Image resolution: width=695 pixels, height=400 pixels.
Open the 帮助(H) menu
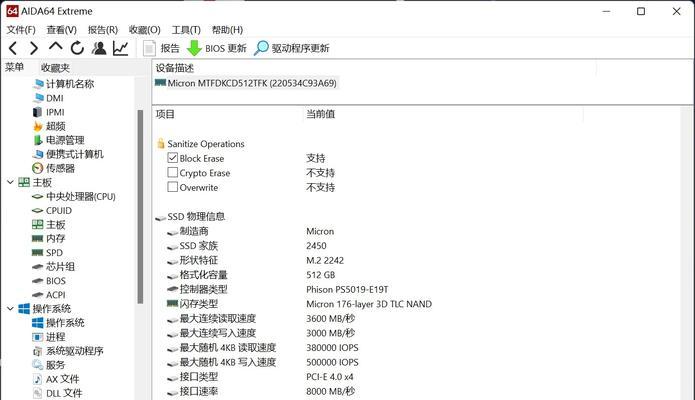click(x=227, y=30)
